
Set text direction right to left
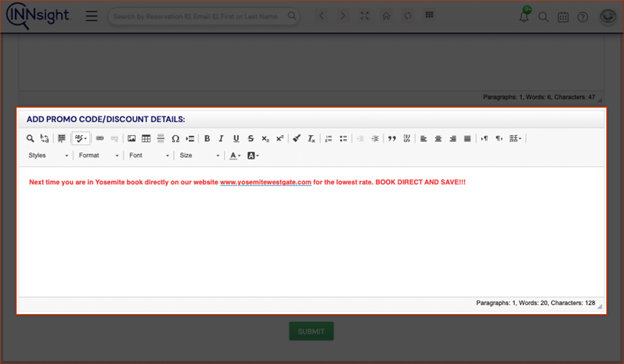click(499, 138)
